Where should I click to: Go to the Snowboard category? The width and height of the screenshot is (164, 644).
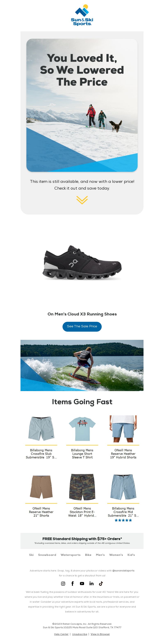47,555
